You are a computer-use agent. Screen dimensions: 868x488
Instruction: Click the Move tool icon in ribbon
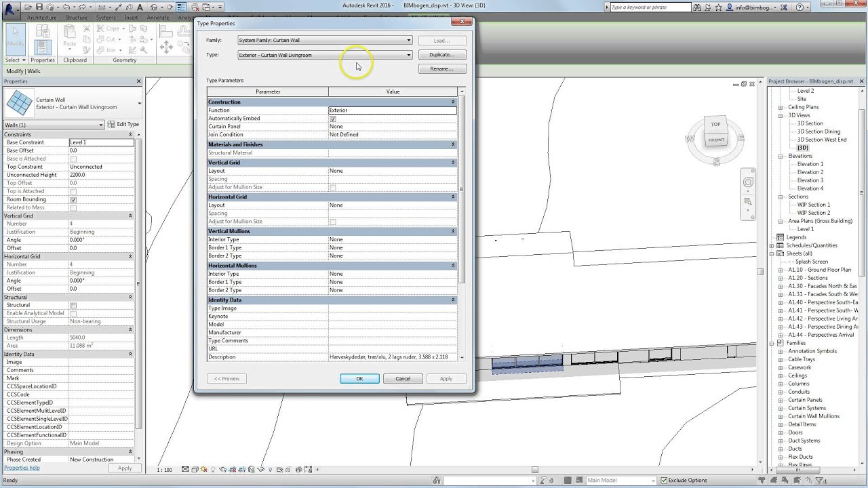point(166,47)
